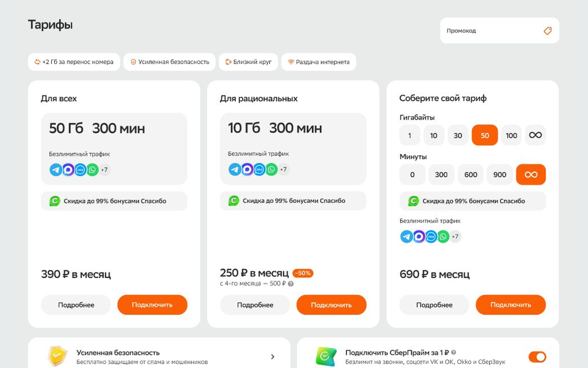The height and width of the screenshot is (368, 588).
Task: Click the purple messenger icon in Для рациональных card
Action: tap(247, 170)
